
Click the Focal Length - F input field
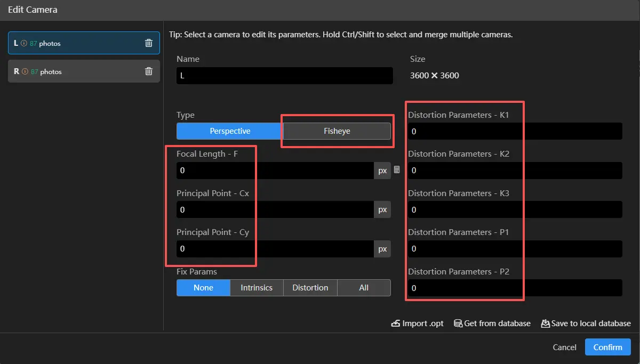click(275, 171)
